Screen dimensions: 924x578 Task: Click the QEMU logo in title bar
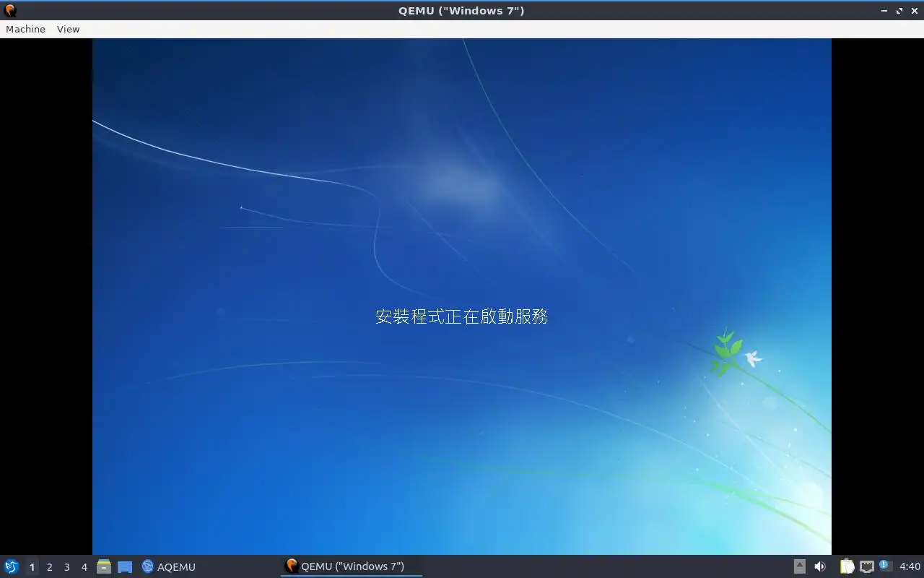pyautogui.click(x=10, y=10)
